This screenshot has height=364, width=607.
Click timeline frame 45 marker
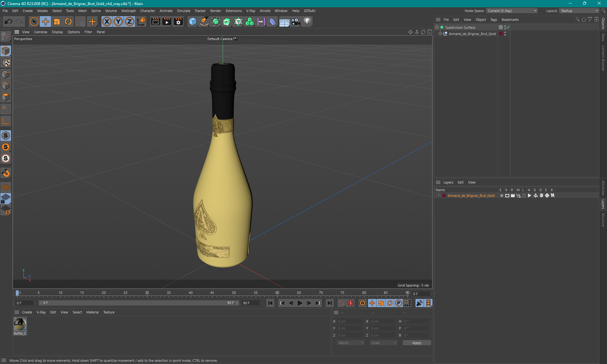point(212,293)
